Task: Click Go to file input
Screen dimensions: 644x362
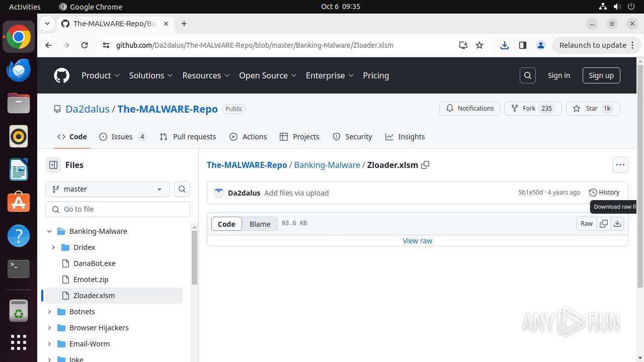Action: tap(118, 209)
